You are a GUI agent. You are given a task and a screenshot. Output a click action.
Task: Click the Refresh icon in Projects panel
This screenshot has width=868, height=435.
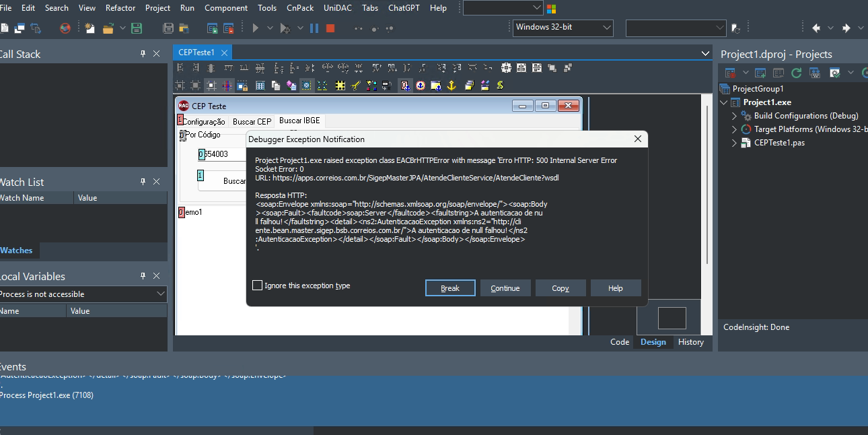(796, 73)
